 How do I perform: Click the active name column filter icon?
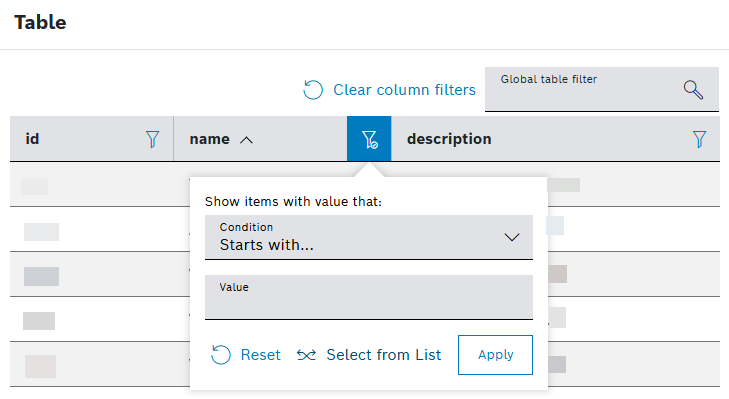pyautogui.click(x=369, y=139)
